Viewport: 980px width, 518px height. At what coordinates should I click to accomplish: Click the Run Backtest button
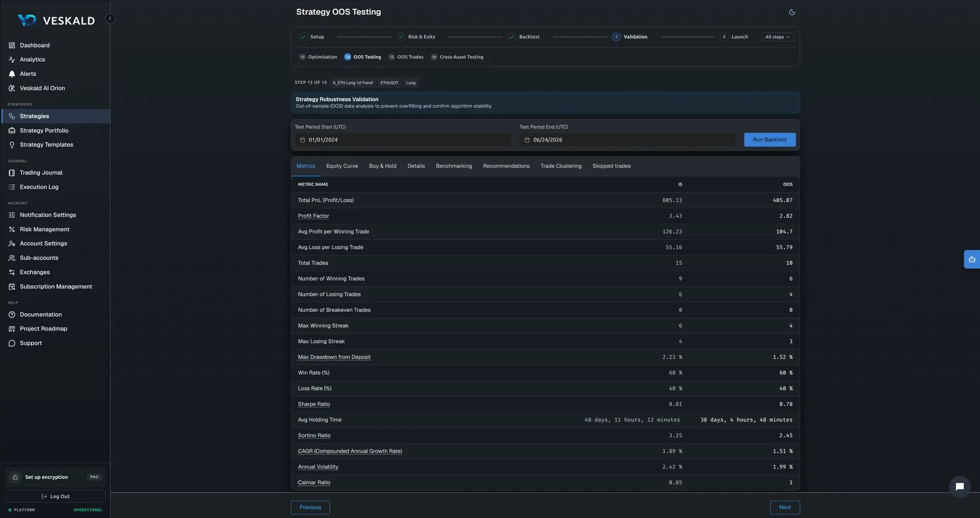[x=770, y=140]
